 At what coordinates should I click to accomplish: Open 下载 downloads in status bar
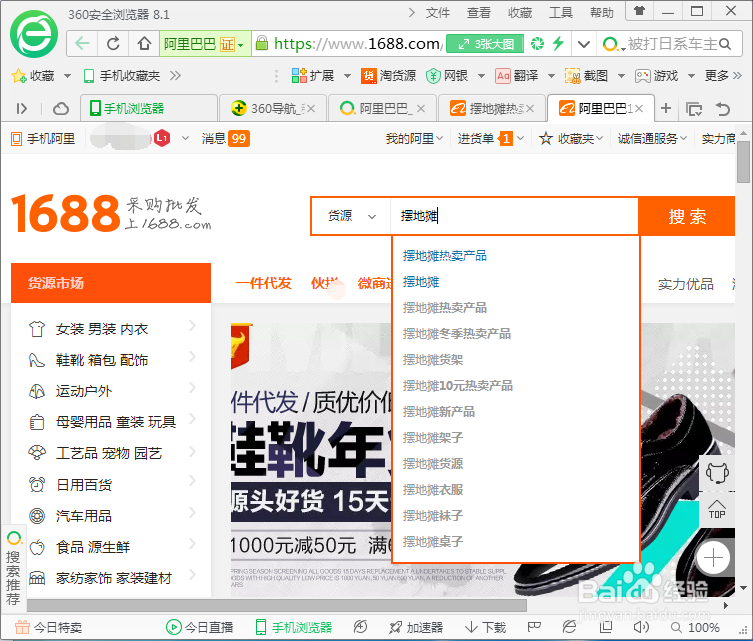tap(486, 627)
